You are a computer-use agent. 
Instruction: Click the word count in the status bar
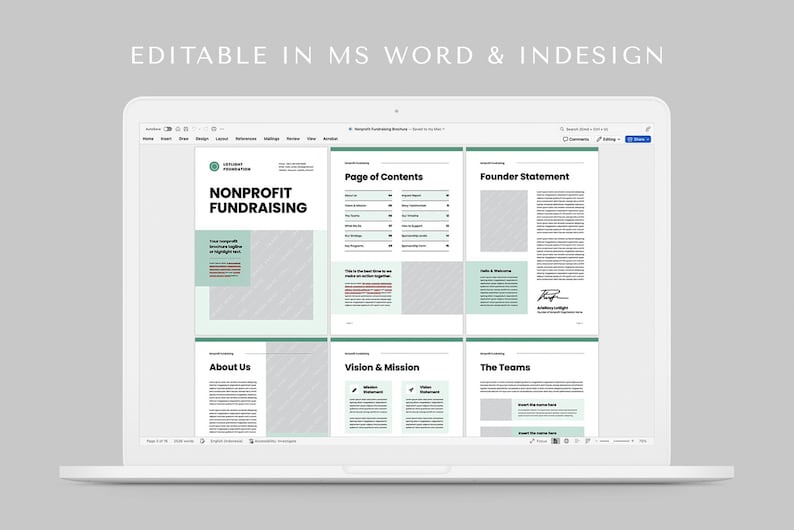(x=184, y=441)
